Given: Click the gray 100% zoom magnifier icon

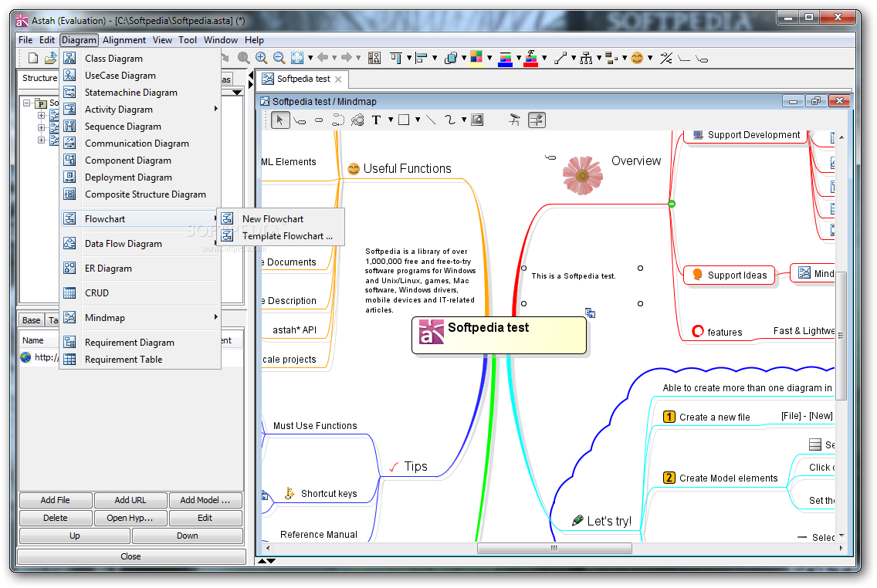Looking at the screenshot, I should [x=243, y=58].
